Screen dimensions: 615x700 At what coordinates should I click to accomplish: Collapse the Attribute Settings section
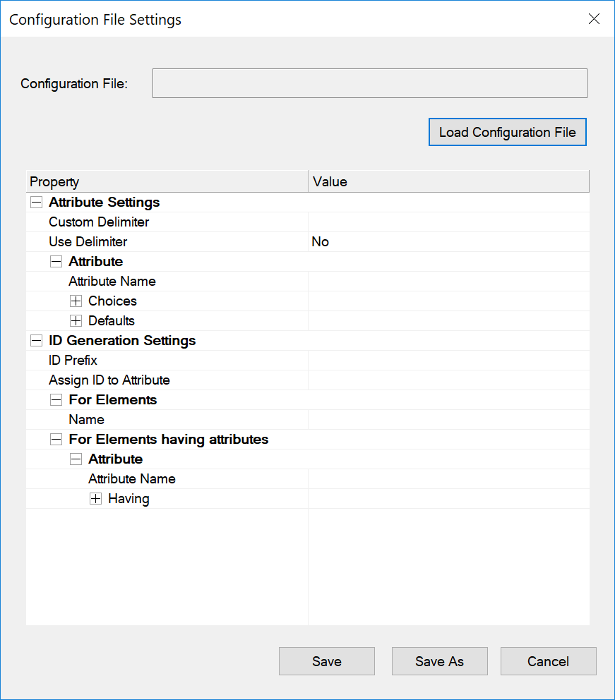[36, 202]
